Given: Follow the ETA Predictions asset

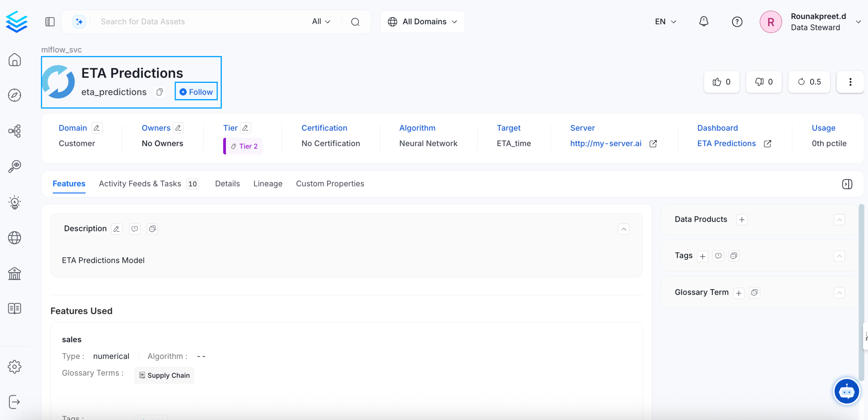Looking at the screenshot, I should point(196,91).
